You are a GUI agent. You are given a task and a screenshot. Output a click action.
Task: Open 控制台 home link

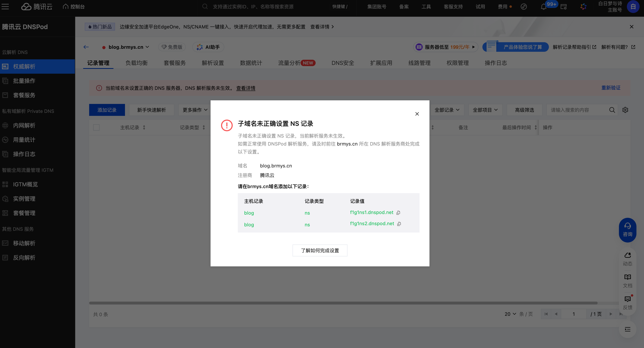73,7
